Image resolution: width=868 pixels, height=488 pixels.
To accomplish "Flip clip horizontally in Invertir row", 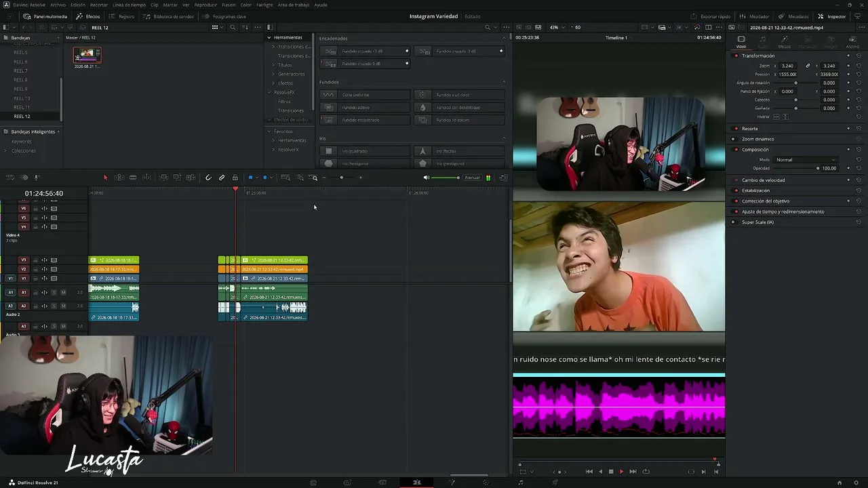I will [777, 117].
